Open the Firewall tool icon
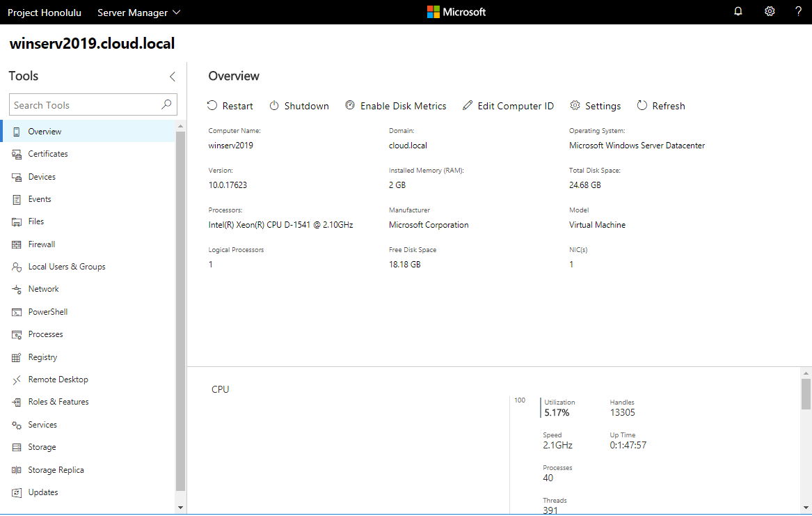This screenshot has height=516, width=812. click(x=17, y=245)
